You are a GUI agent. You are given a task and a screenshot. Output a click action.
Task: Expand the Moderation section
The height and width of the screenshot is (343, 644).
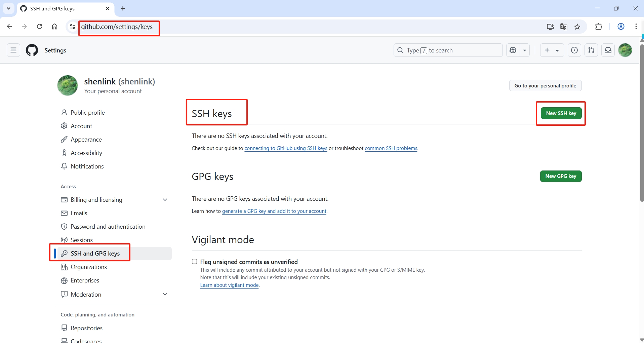click(x=165, y=294)
